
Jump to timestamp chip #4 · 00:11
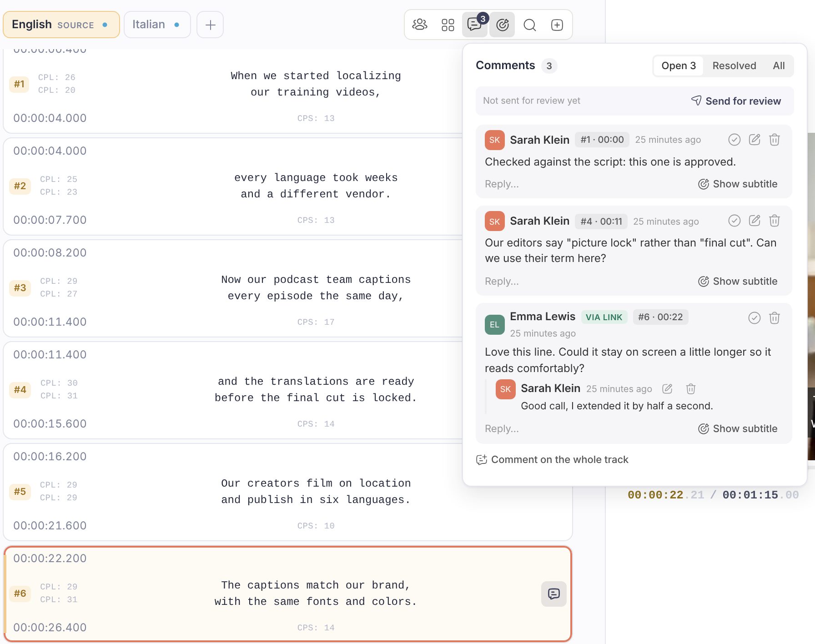(601, 221)
